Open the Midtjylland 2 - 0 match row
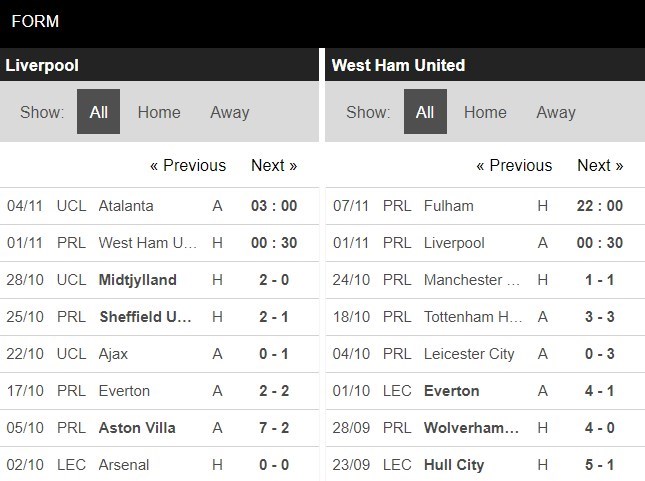 pyautogui.click(x=159, y=280)
